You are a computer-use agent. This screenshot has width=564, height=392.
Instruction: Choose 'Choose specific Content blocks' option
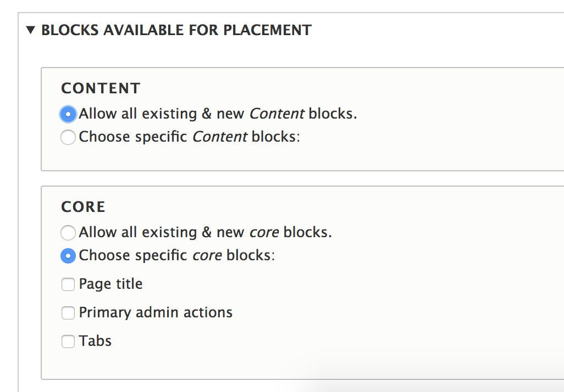68,137
